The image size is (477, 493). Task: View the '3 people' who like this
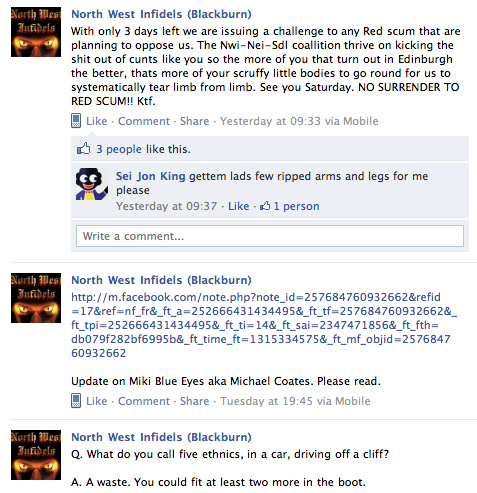[119, 149]
